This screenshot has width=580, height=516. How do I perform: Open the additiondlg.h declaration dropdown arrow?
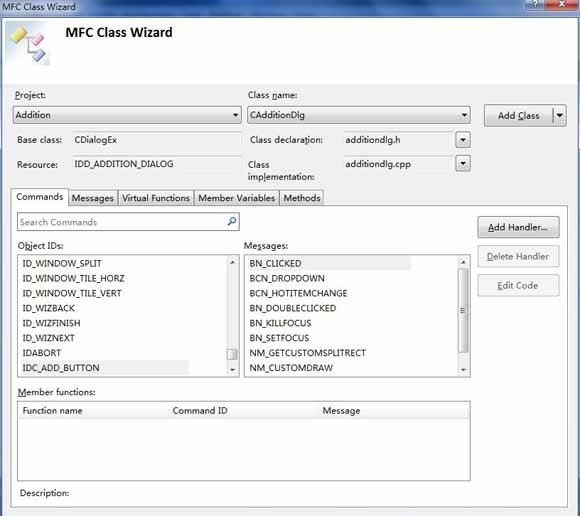pyautogui.click(x=463, y=140)
